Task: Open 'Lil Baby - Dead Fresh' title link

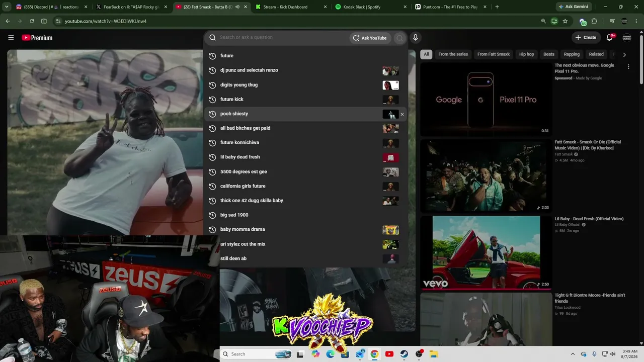Action: [x=589, y=219]
